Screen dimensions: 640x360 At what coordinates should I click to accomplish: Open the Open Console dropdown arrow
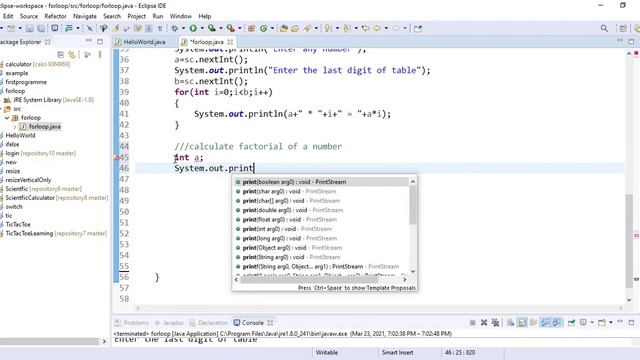[x=611, y=322]
